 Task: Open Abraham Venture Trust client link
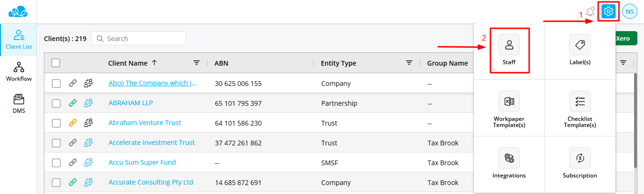[145, 123]
